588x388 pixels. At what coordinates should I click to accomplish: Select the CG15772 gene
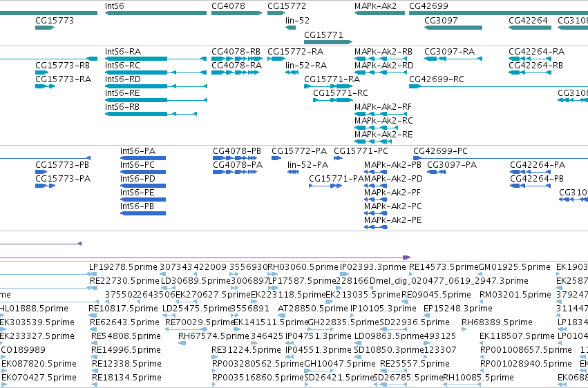point(276,13)
